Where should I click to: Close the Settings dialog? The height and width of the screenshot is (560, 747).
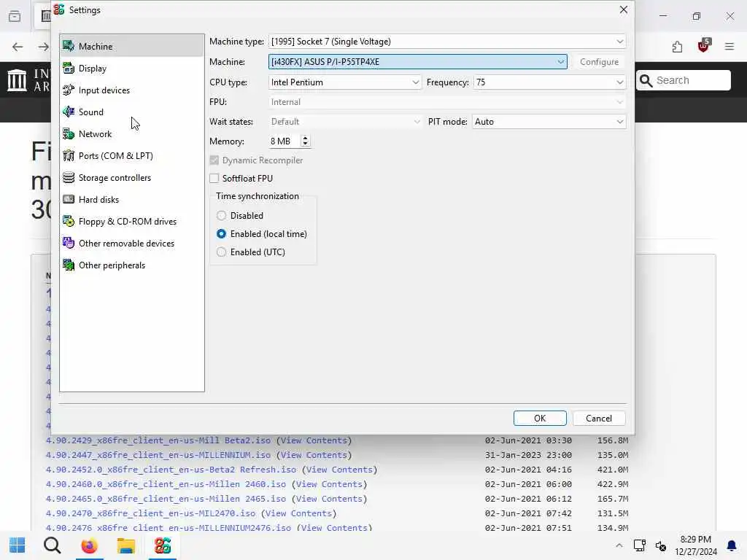(623, 9)
